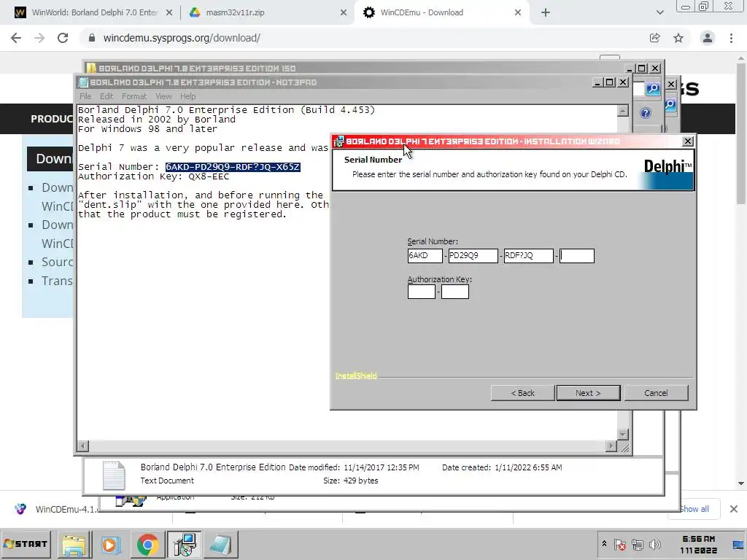Viewport: 747px width, 560px height.
Task: Switch to masm32v11r.zip browser tab
Action: (x=236, y=12)
